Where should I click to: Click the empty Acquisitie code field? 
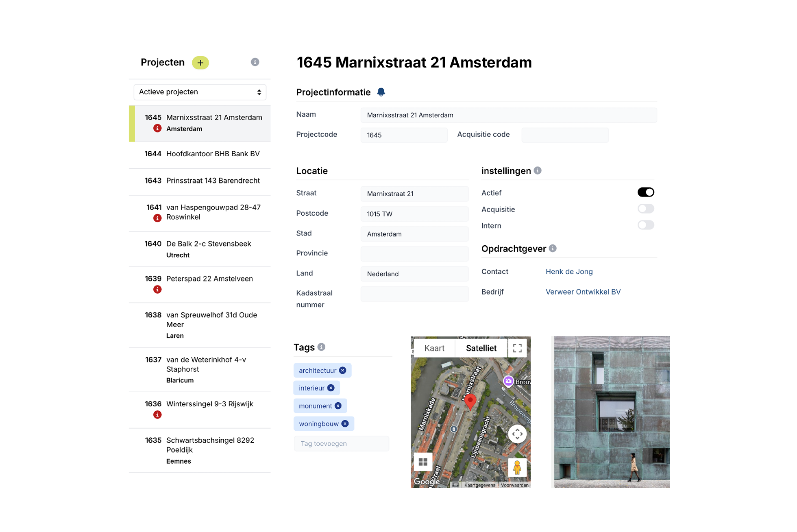point(565,135)
